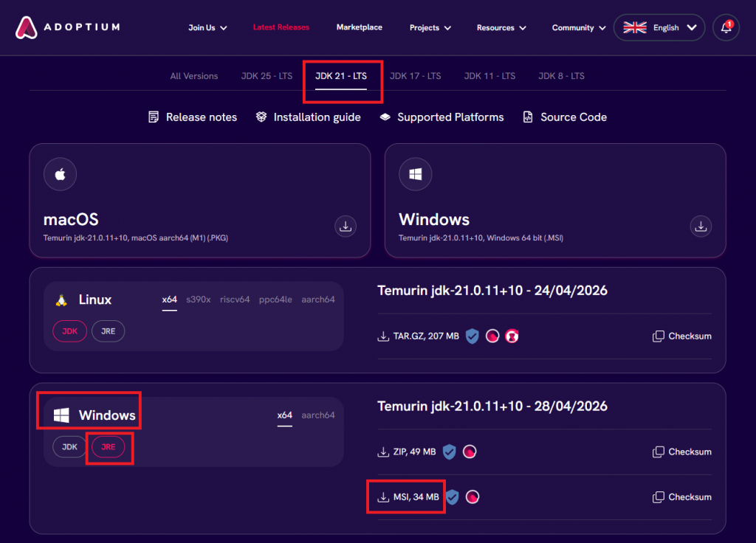Click the Windows logo in top Windows card
Image resolution: width=756 pixels, height=543 pixels.
415,174
